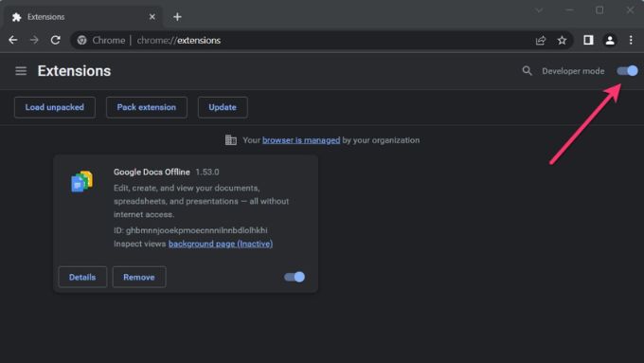Click the search extensions magnifier icon
644x363 pixels.
(x=527, y=71)
